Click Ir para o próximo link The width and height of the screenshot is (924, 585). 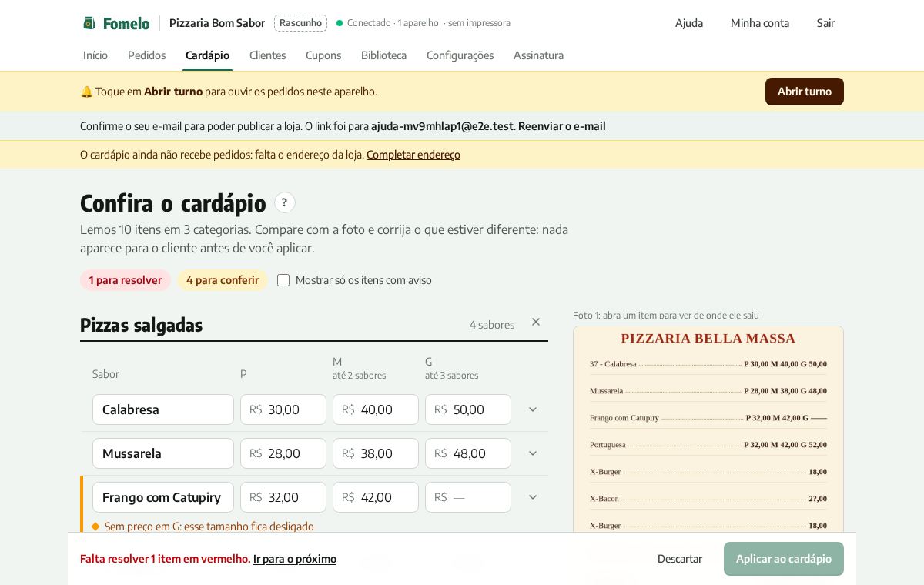[295, 559]
